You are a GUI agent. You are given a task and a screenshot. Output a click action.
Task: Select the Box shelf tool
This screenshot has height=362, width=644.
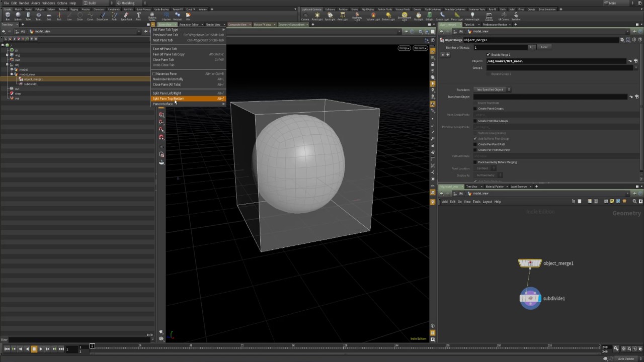tap(8, 16)
